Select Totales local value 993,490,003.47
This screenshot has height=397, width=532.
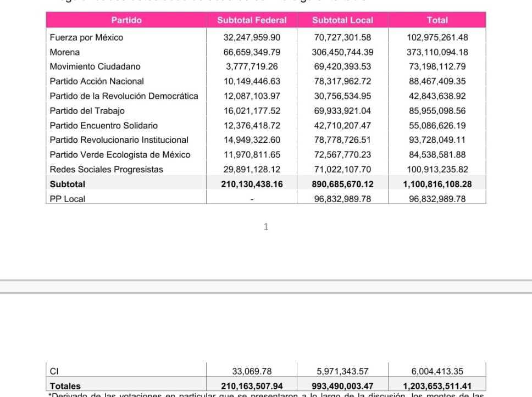(x=343, y=386)
